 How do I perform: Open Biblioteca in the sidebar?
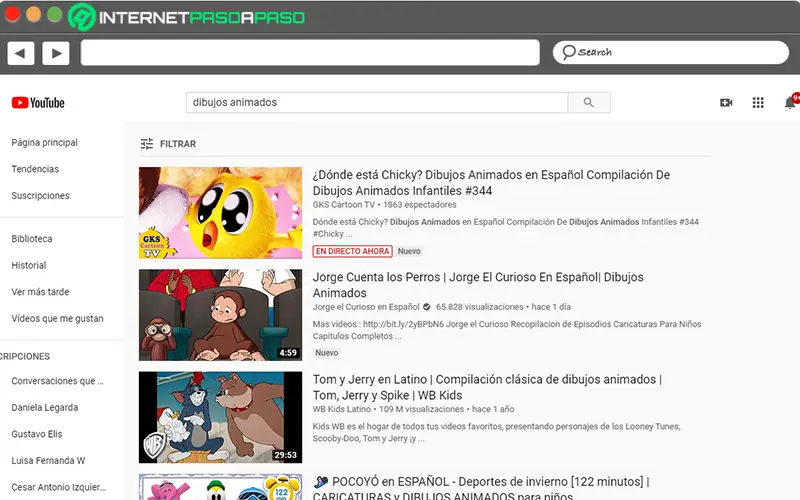coord(32,238)
